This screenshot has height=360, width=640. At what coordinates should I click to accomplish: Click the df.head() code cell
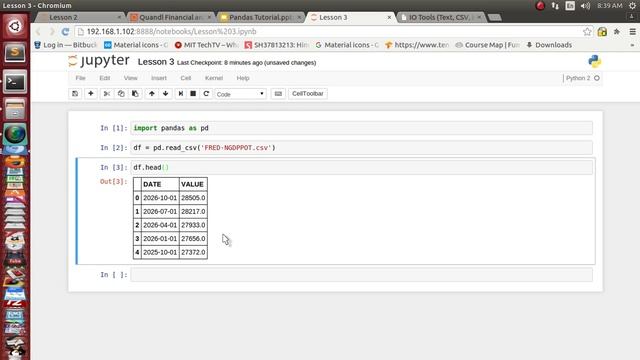(x=362, y=167)
